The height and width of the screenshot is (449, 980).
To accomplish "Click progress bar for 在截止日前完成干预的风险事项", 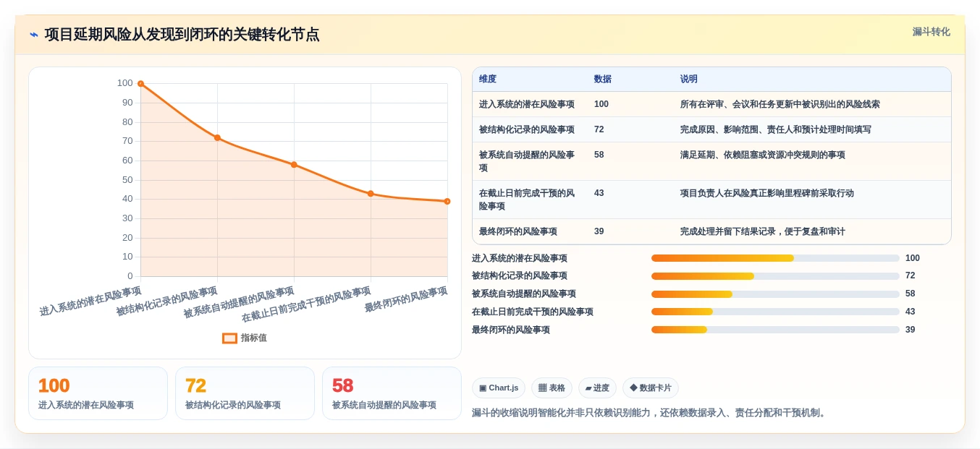I will pos(775,312).
